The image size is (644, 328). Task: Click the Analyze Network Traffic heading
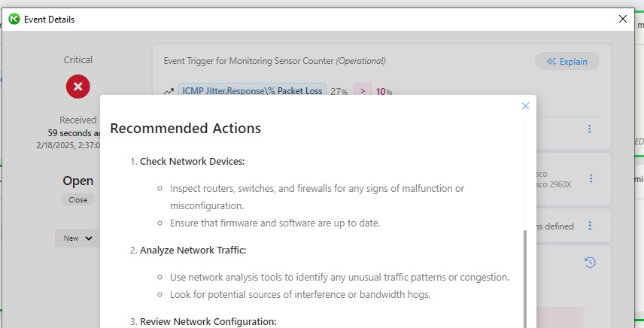(193, 250)
